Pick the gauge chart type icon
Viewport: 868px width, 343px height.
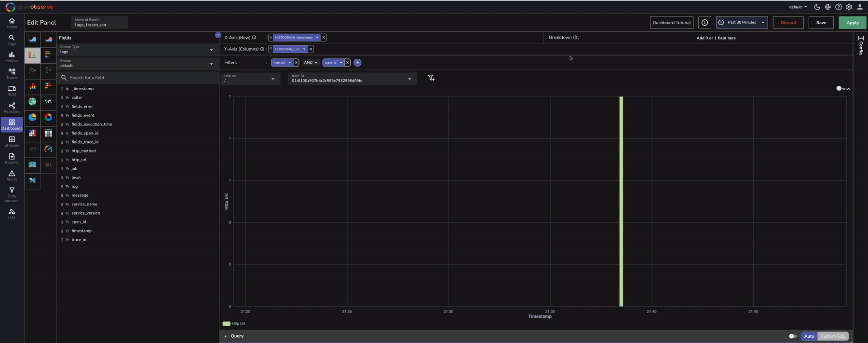pos(48,149)
